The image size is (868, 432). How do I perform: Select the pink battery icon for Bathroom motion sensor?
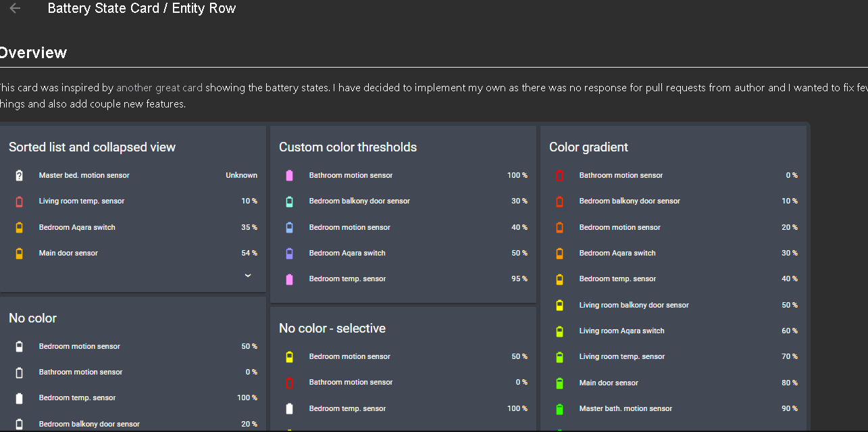click(x=289, y=174)
